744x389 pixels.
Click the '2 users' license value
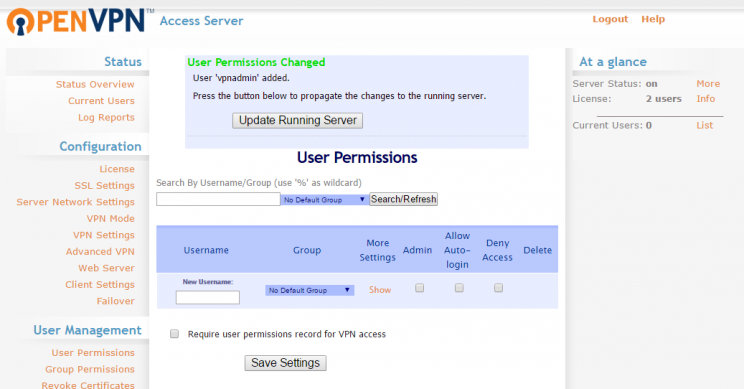coord(663,99)
